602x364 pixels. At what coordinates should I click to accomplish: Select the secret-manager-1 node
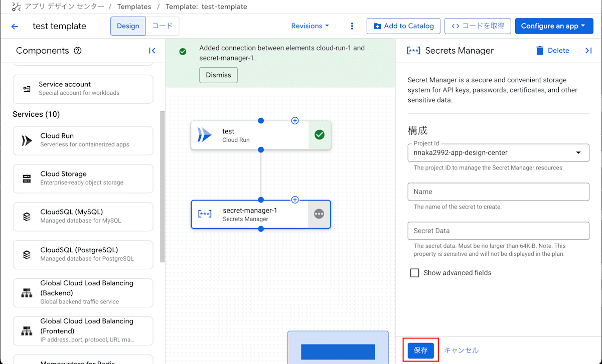pos(261,214)
